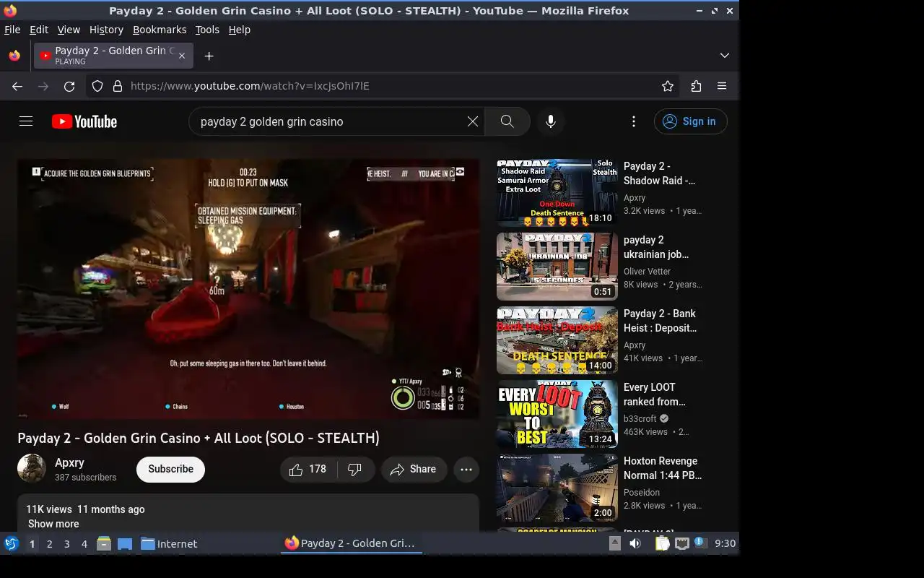The width and height of the screenshot is (924, 578).
Task: Like the video with thumbs up
Action: pos(308,470)
